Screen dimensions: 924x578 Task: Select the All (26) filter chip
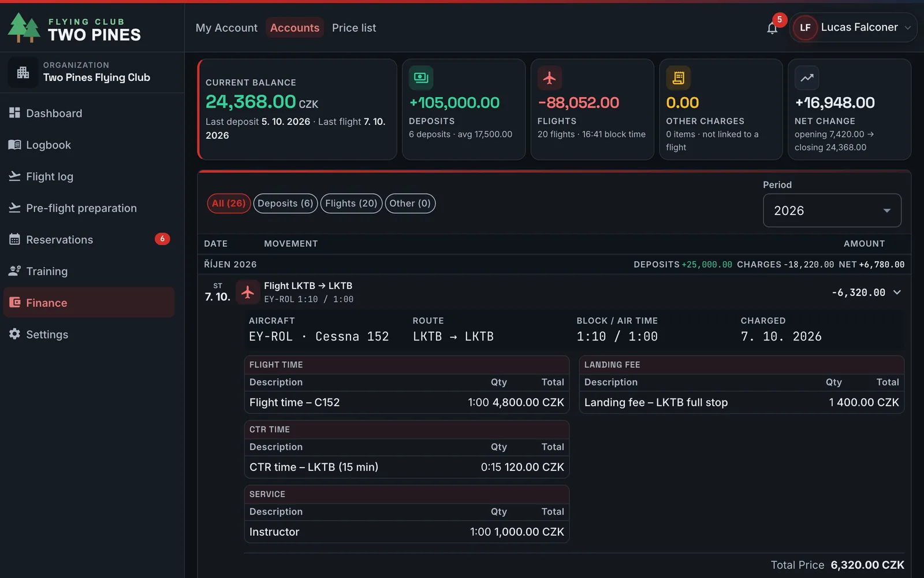coord(229,203)
